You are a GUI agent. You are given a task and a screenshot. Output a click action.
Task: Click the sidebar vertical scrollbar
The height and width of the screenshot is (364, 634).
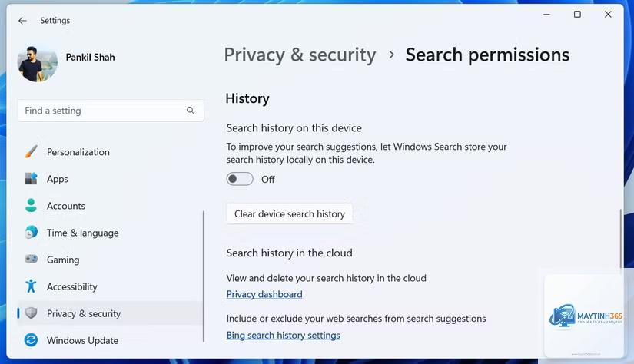pyautogui.click(x=204, y=276)
